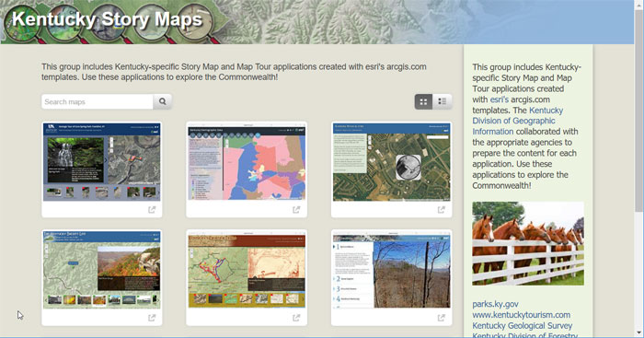Open the autumn foliage scenic map thumbnail
The width and height of the screenshot is (644, 338).
tap(102, 269)
